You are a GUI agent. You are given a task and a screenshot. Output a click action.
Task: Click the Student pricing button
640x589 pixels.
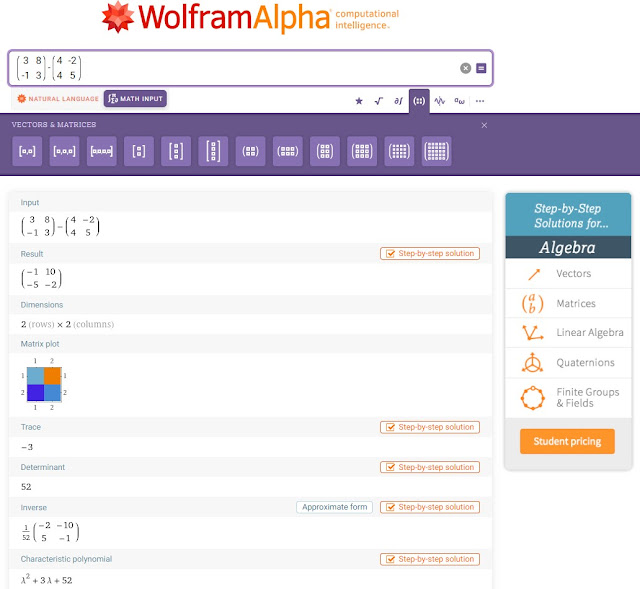pyautogui.click(x=567, y=441)
